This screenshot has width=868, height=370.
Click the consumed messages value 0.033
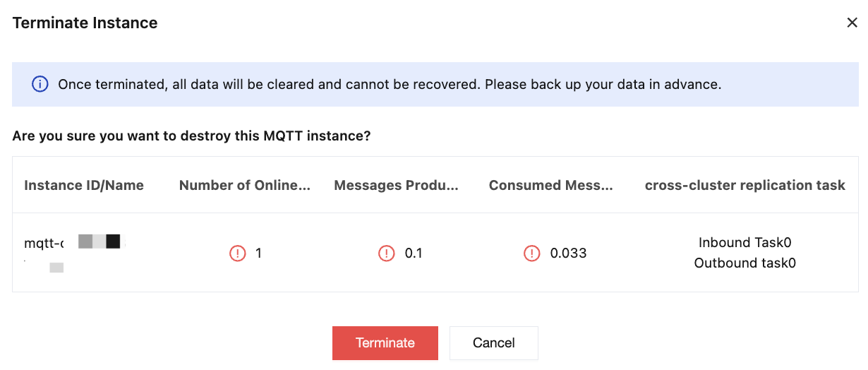click(568, 253)
